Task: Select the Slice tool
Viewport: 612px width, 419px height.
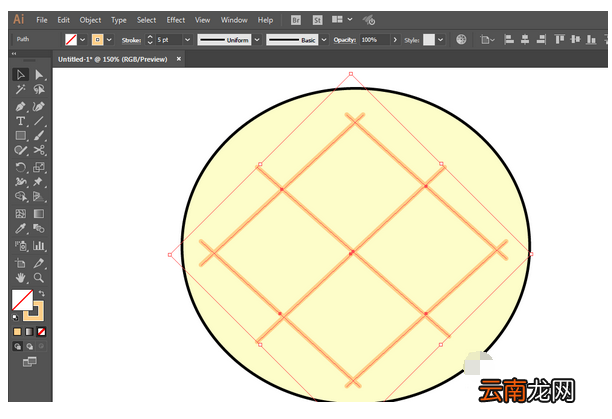Action: [x=38, y=263]
